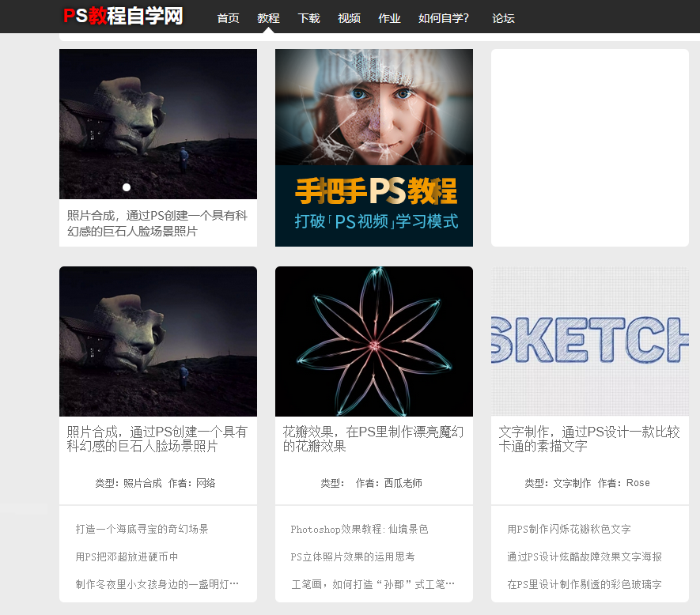This screenshot has width=700, height=615.
Task: Click the 手把手PS教程 banner image
Action: coord(373,148)
